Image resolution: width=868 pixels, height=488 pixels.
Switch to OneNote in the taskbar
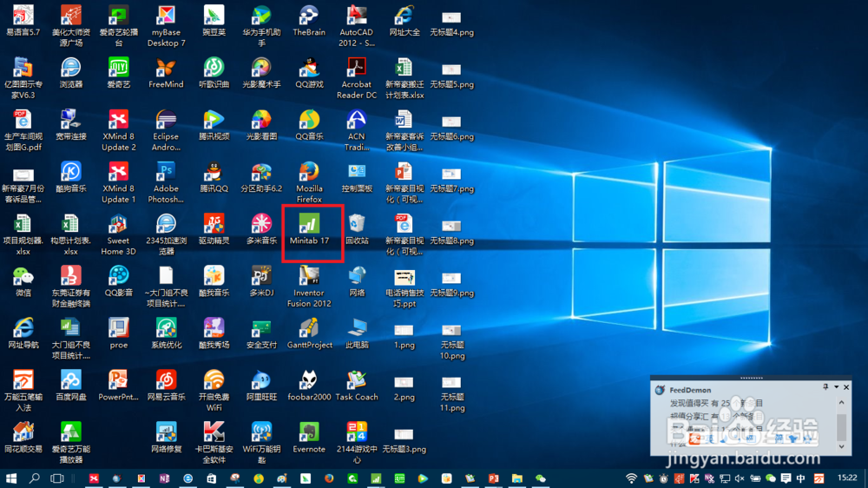pos(164,478)
